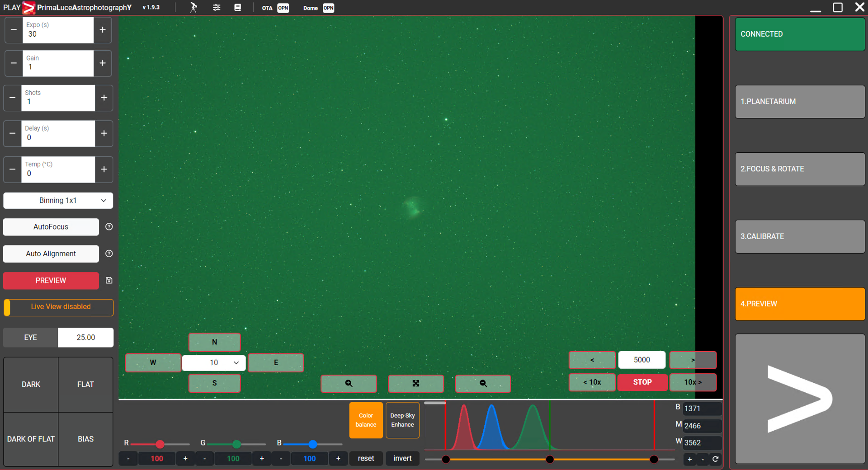Image resolution: width=868 pixels, height=470 pixels.
Task: Slew mount West with W button
Action: click(153, 362)
